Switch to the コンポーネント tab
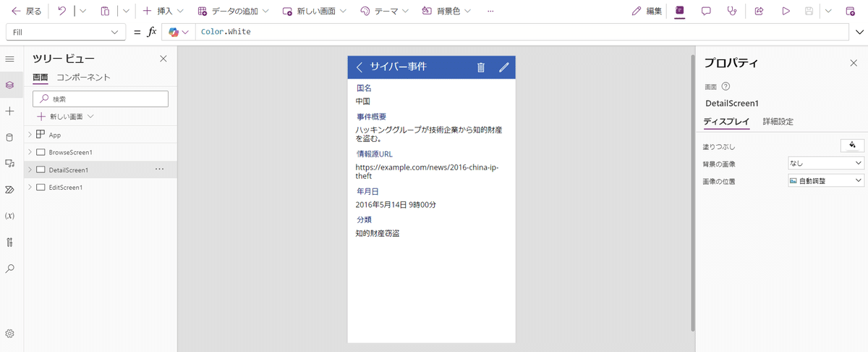Viewport: 868px width, 352px height. [x=83, y=77]
